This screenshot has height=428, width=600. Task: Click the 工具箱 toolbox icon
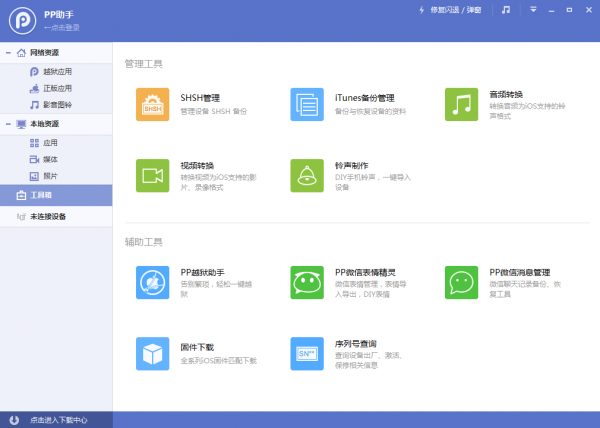(x=21, y=195)
